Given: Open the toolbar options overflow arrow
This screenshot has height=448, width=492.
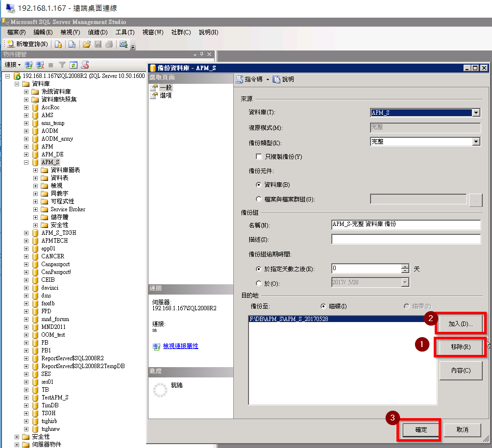Looking at the screenshot, I should [133, 47].
